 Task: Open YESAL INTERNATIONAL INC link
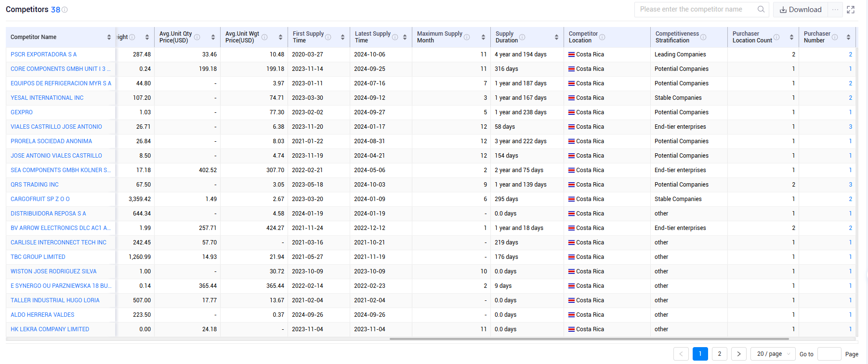pyautogui.click(x=47, y=98)
